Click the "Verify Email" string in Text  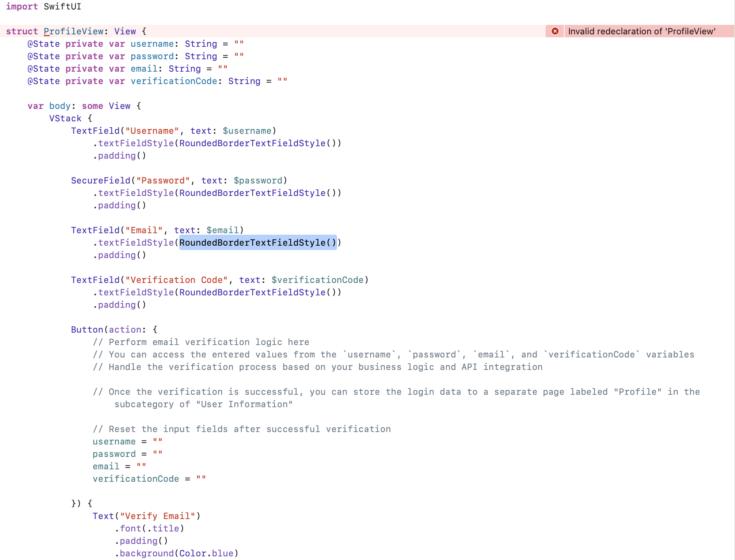coord(157,516)
